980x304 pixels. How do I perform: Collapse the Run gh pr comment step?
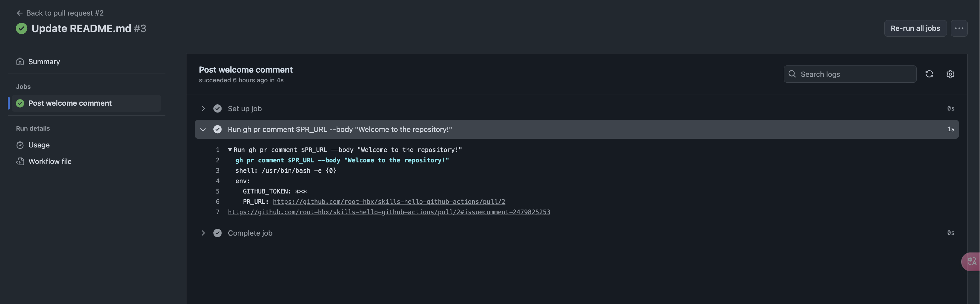(203, 129)
